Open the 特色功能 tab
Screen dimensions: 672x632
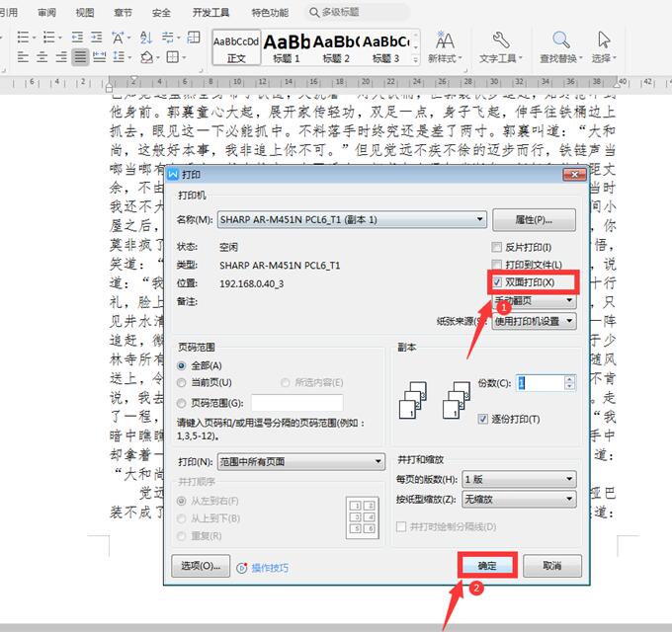coord(270,13)
